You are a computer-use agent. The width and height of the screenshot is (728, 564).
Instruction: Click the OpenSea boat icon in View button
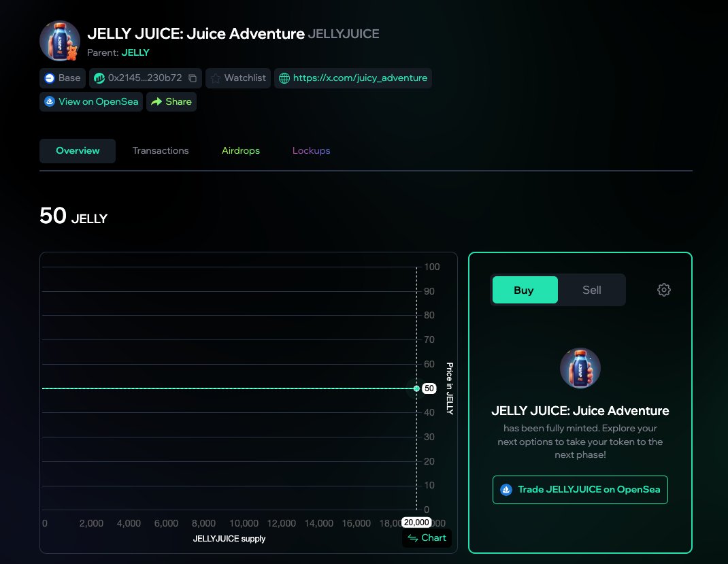point(50,101)
